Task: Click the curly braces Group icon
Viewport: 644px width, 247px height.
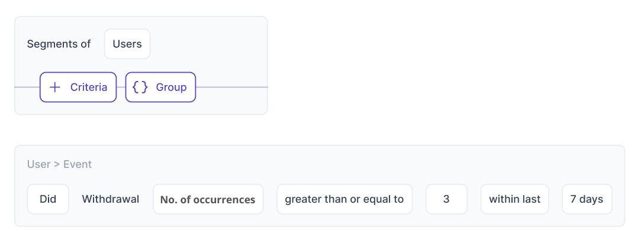Action: point(140,87)
